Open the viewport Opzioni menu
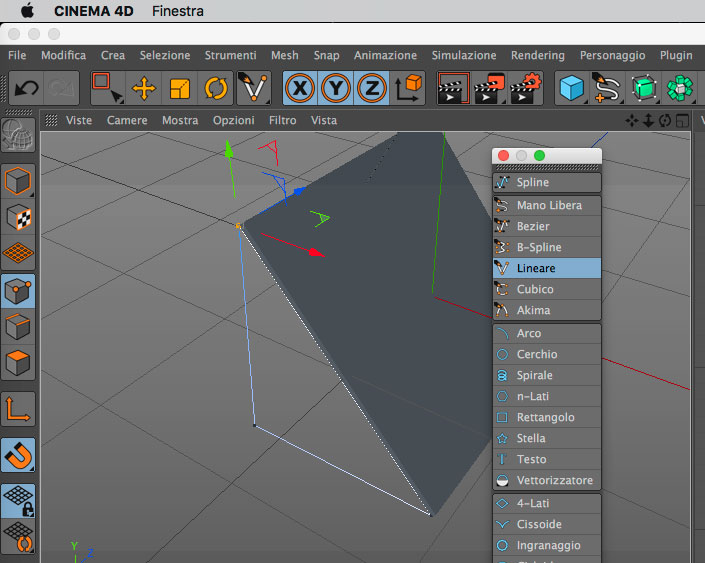The width and height of the screenshot is (705, 563). (233, 121)
